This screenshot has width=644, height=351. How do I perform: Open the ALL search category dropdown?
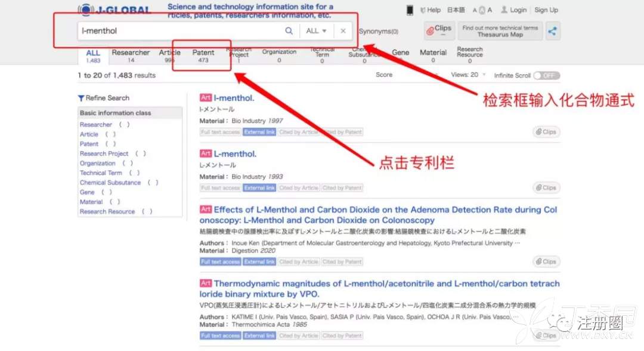(316, 31)
